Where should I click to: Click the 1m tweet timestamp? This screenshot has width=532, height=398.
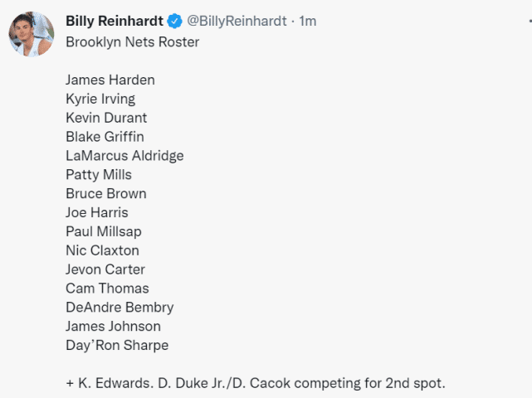(306, 21)
